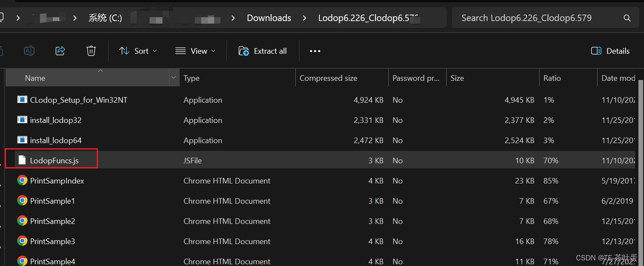
Task: Open the View options menu
Action: click(x=195, y=51)
